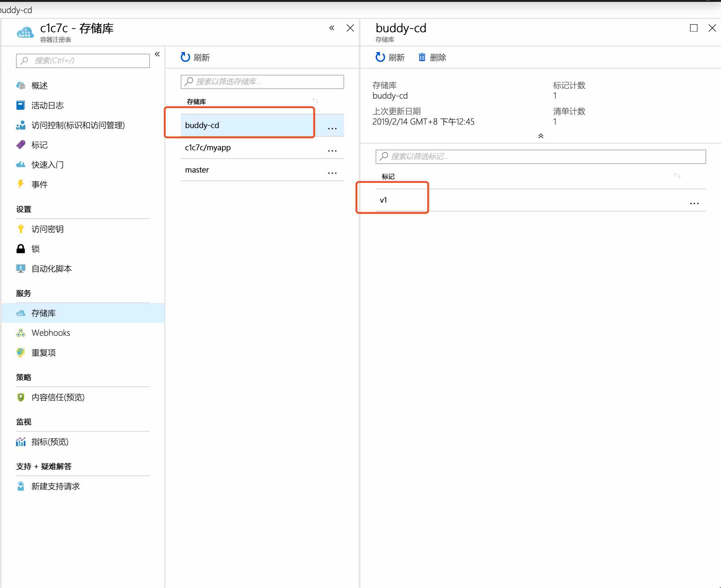Open 指标(预览) metrics page
This screenshot has width=721, height=588.
point(50,442)
